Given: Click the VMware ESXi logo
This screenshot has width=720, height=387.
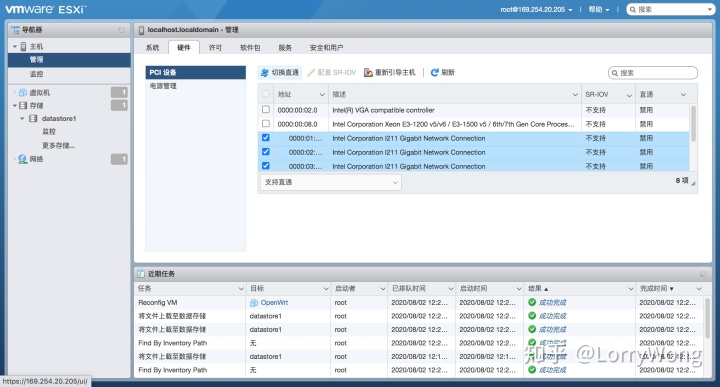Looking at the screenshot, I should click(x=46, y=9).
